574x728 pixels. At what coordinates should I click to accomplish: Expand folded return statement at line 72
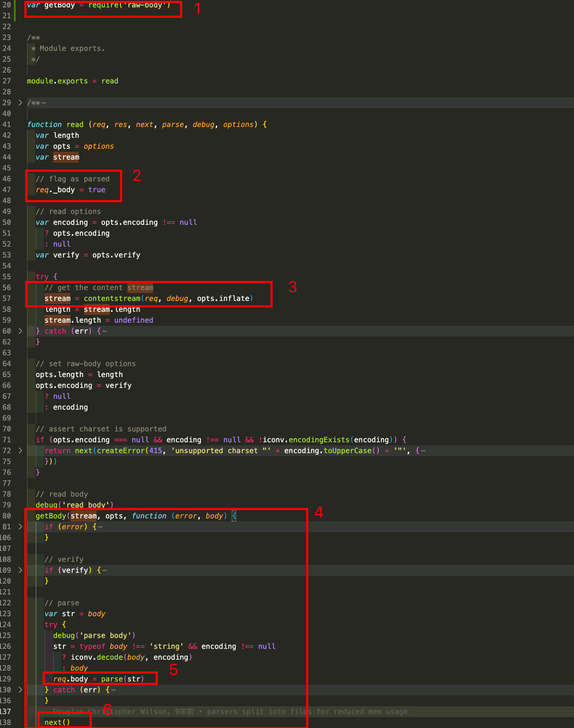pos(20,451)
